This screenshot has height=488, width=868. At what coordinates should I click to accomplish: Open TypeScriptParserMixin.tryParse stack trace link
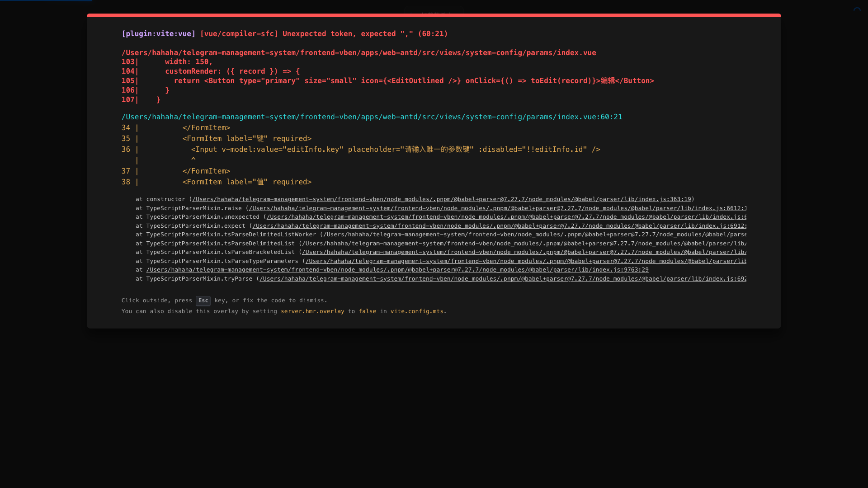pyautogui.click(x=503, y=279)
